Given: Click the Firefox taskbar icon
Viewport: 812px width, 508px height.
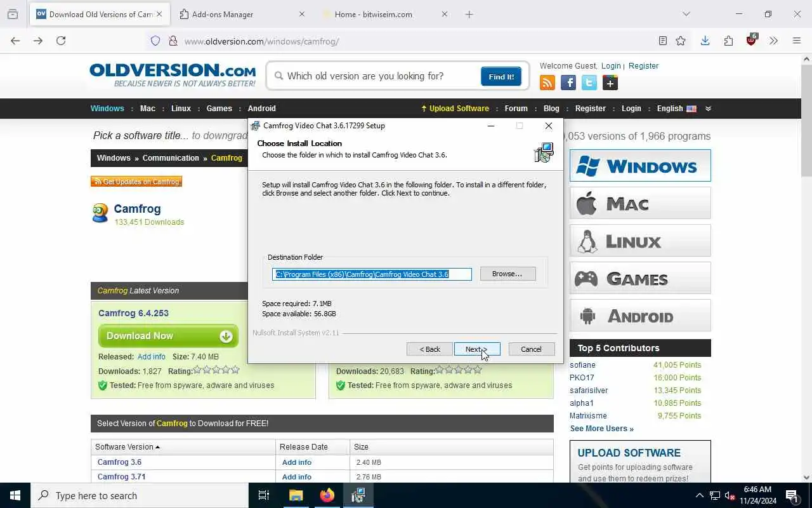Looking at the screenshot, I should 327,495.
